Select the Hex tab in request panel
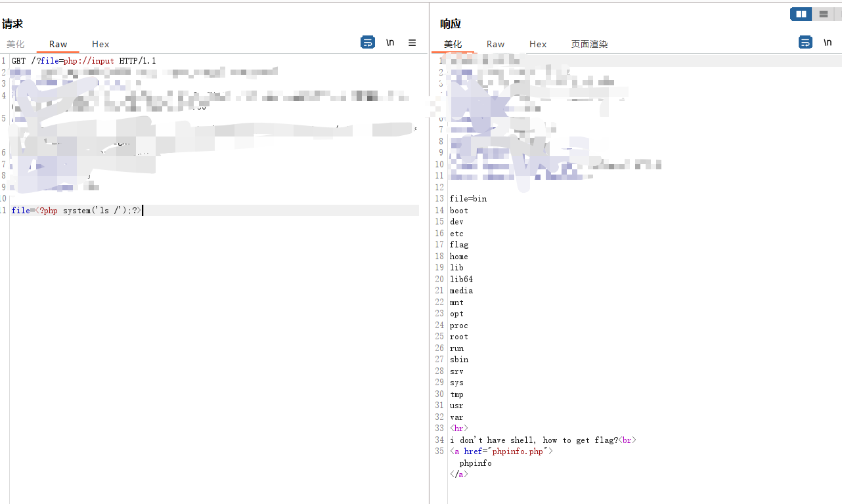Image resolution: width=842 pixels, height=504 pixels. tap(100, 44)
